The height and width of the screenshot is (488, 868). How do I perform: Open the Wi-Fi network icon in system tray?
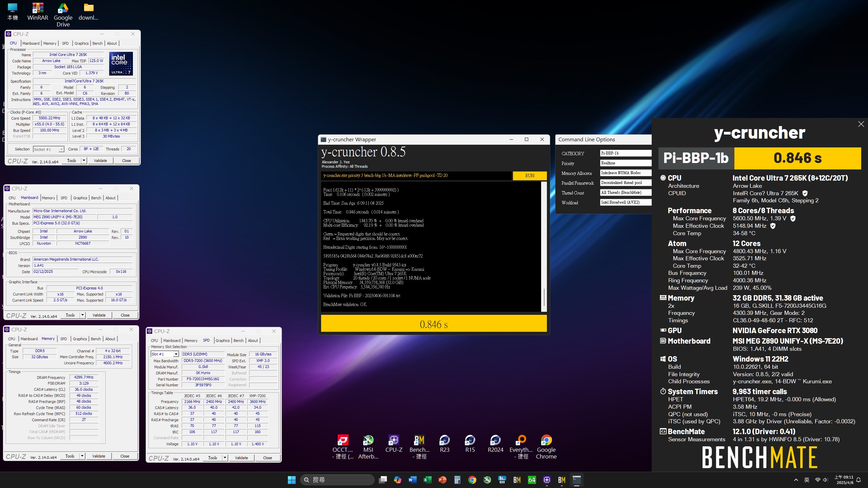[817, 480]
